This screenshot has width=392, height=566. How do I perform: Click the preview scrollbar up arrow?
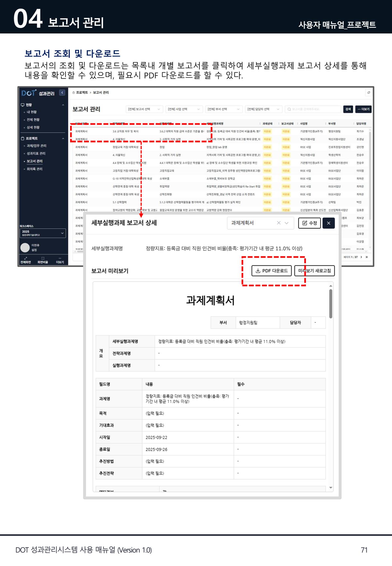[331, 286]
